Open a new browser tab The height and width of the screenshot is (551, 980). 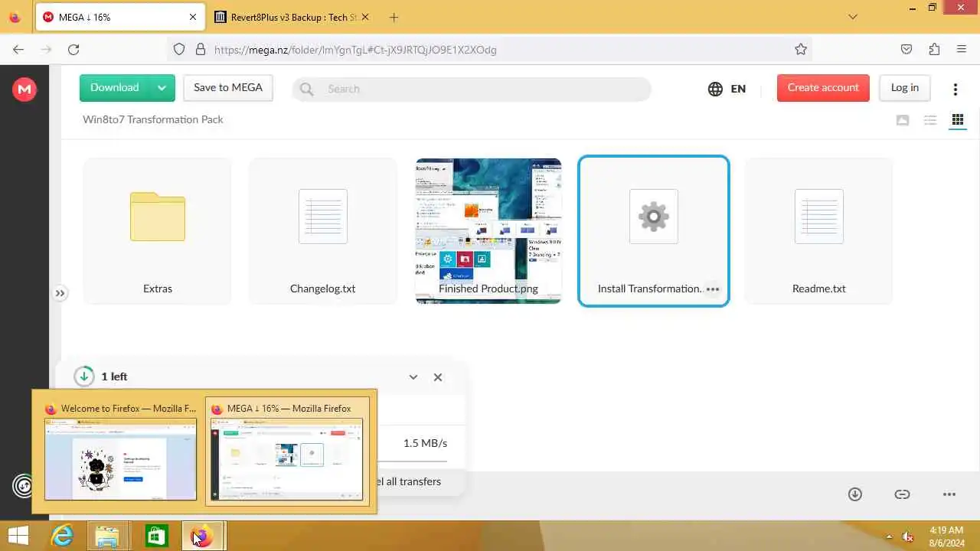click(x=394, y=17)
